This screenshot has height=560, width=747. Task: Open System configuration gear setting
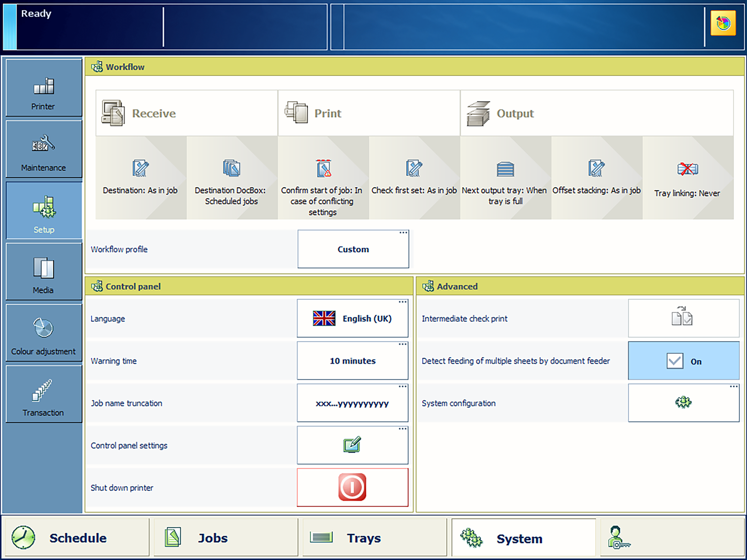(683, 403)
